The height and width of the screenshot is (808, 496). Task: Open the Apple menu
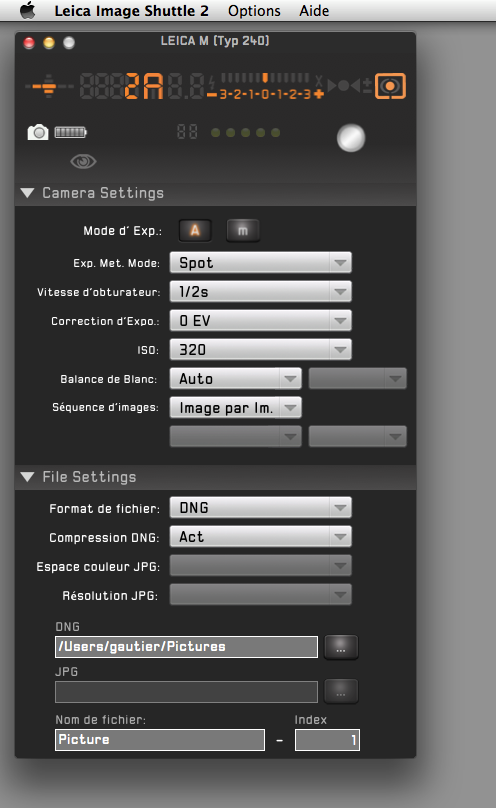(28, 10)
